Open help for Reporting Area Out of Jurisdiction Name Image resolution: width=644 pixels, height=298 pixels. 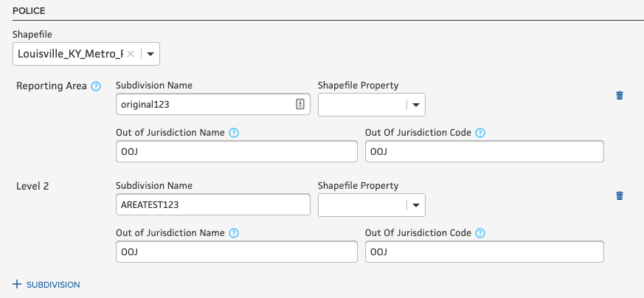click(234, 133)
